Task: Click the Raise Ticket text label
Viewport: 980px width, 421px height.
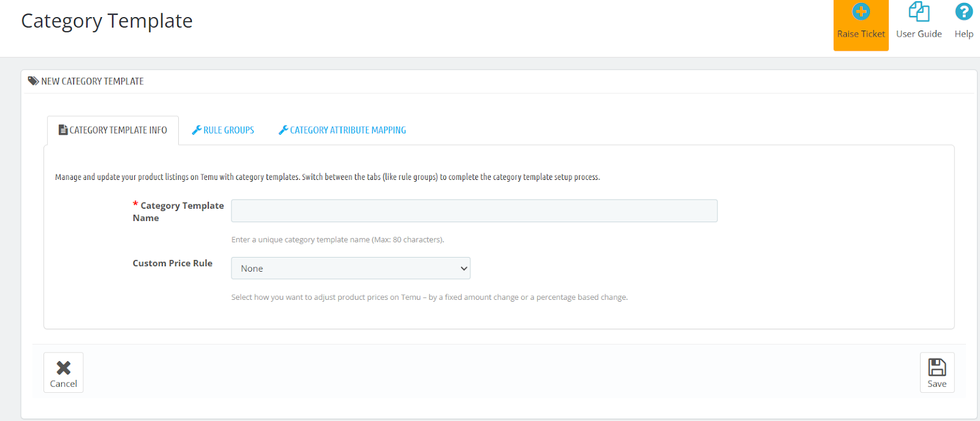Action: pos(861,34)
